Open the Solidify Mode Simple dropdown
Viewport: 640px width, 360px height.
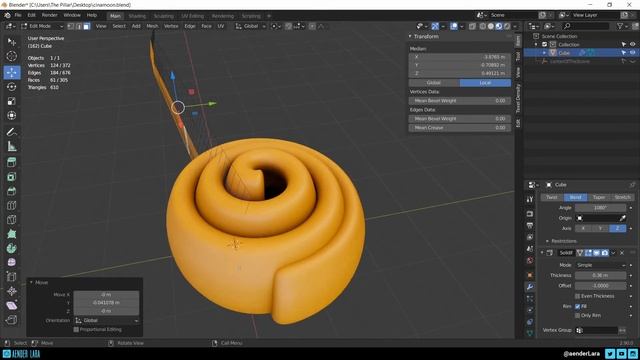(600, 265)
